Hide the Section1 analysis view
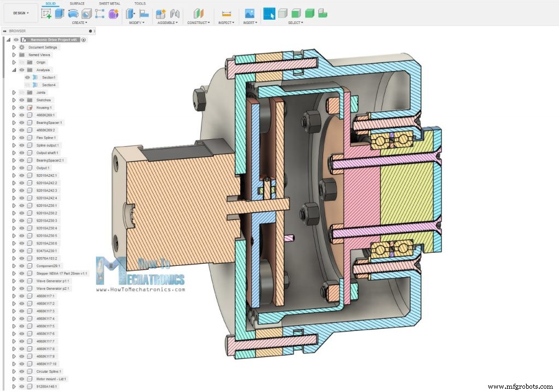Image resolution: width=559 pixels, height=392 pixels. (27, 78)
